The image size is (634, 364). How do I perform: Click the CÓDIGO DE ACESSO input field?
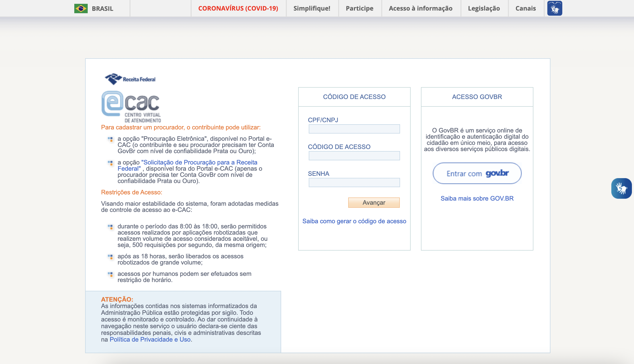pyautogui.click(x=354, y=156)
